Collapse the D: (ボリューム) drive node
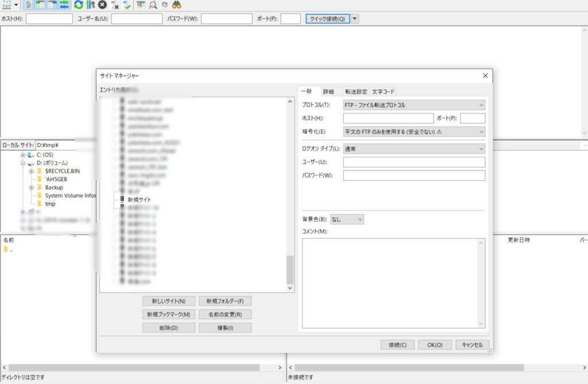 pyautogui.click(x=23, y=163)
